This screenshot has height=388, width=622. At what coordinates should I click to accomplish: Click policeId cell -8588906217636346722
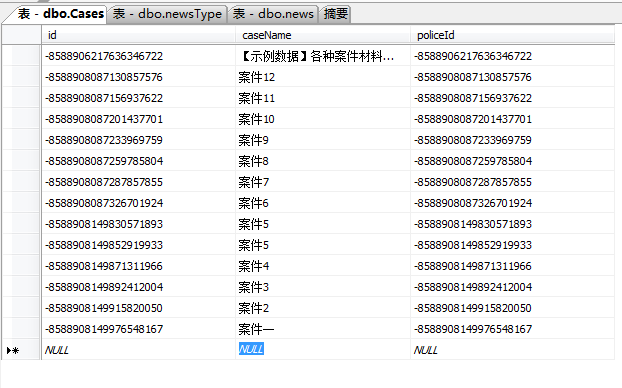coord(513,56)
